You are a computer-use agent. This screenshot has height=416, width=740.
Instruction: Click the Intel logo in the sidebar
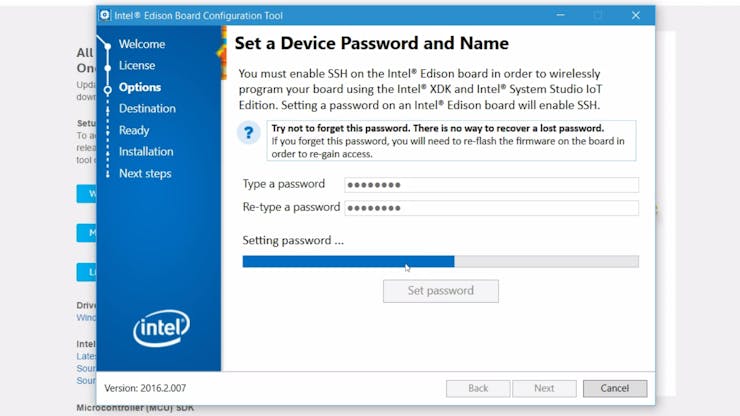point(161,328)
